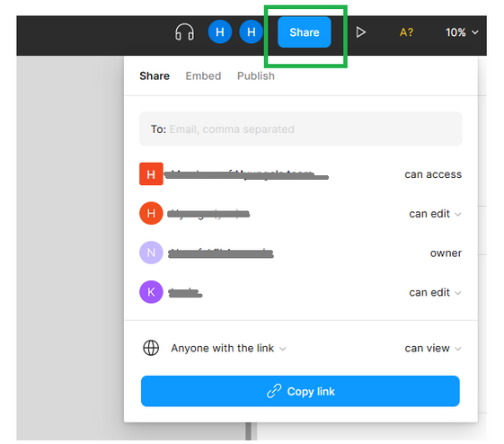Click the first blue H collaborator avatar
504x444 pixels.
220,31
